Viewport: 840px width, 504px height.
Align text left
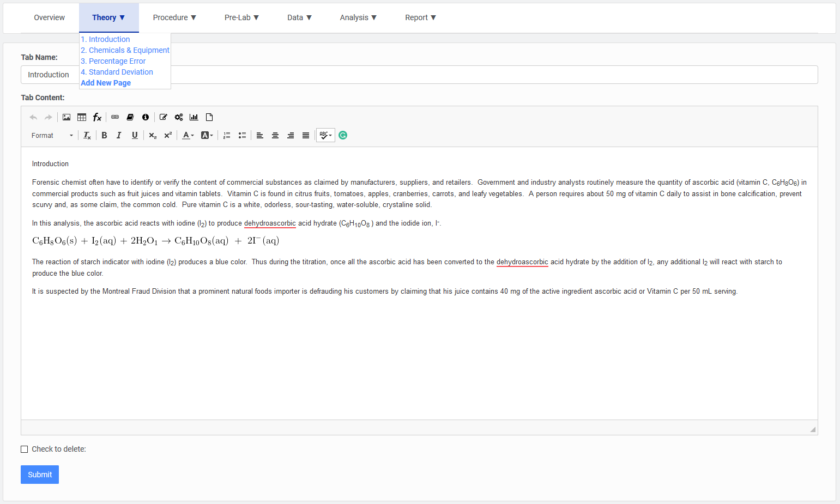260,135
